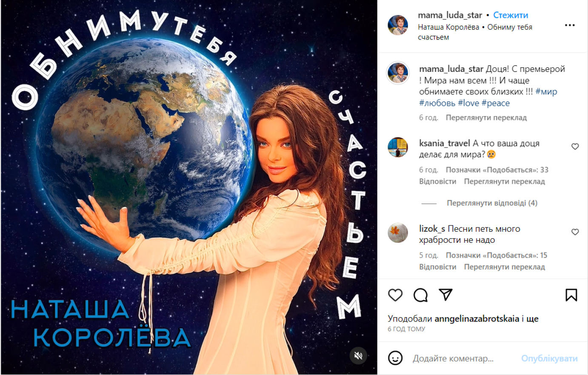Viewport: 588px width, 375px height.
Task: Open comments via the speech bubble icon
Action: click(x=420, y=295)
